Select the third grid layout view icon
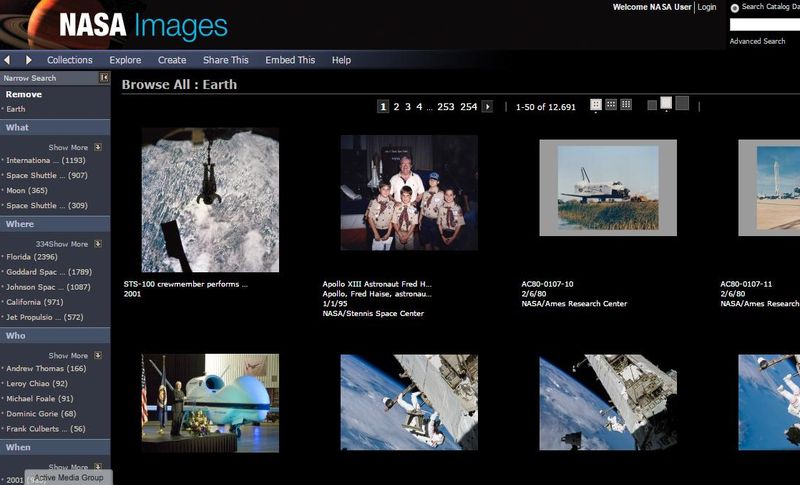Screen dimensions: 800x485 click(x=626, y=105)
